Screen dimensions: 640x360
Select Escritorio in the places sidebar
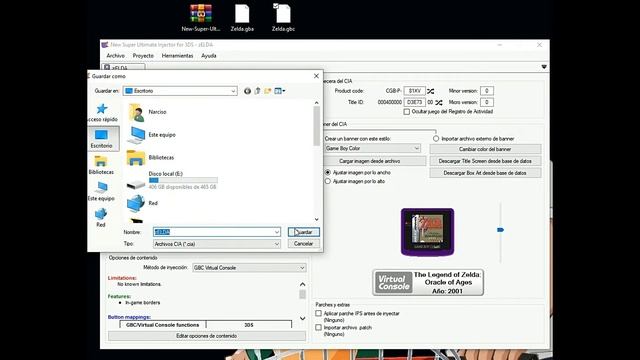click(x=102, y=139)
